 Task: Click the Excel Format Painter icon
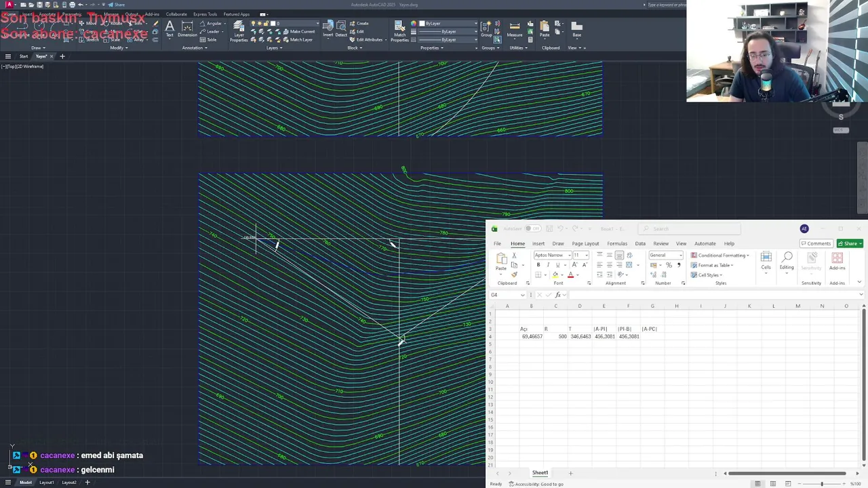click(x=514, y=273)
